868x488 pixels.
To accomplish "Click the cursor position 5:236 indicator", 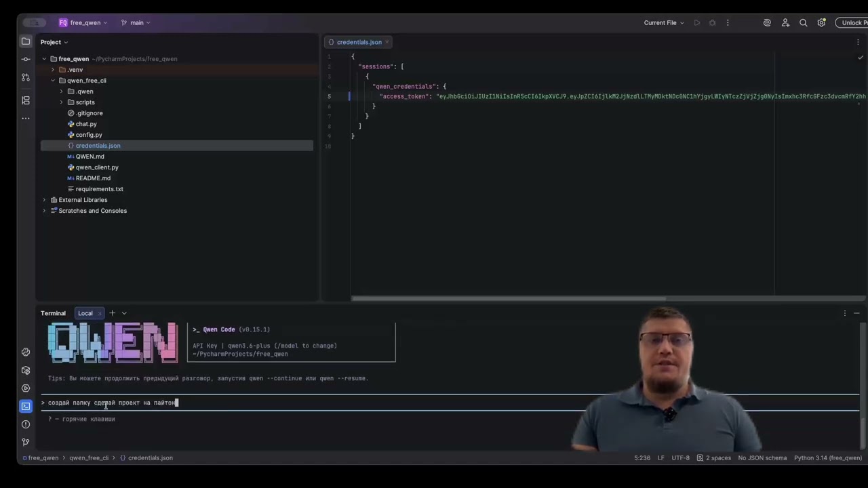I will pyautogui.click(x=642, y=458).
